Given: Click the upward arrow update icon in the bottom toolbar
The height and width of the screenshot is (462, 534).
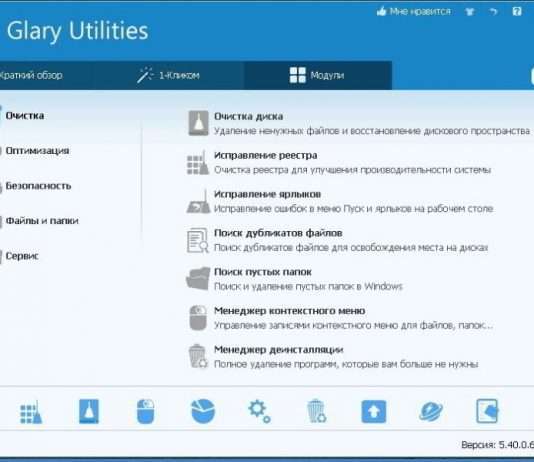Looking at the screenshot, I should pos(374,412).
